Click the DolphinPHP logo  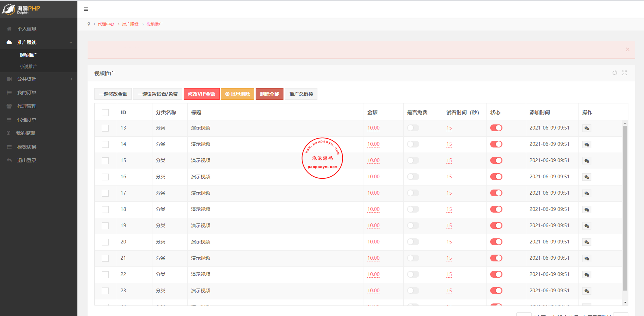[21, 9]
